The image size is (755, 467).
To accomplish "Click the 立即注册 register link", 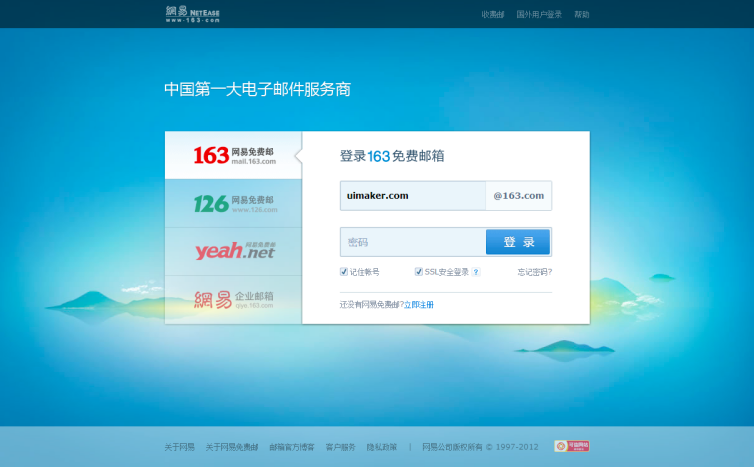I will click(419, 304).
